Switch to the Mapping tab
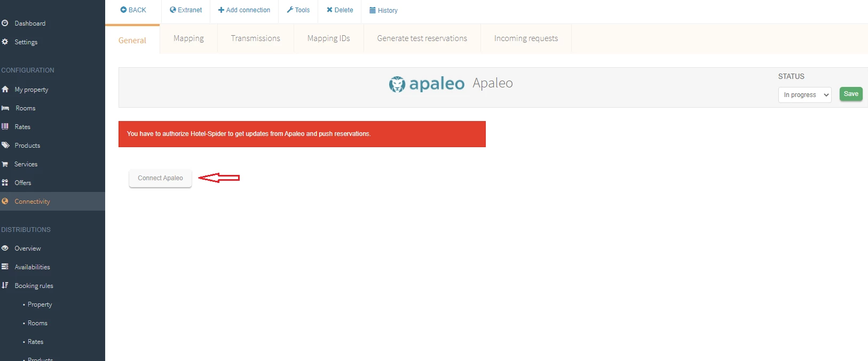Viewport: 868px width, 361px height. [x=188, y=38]
